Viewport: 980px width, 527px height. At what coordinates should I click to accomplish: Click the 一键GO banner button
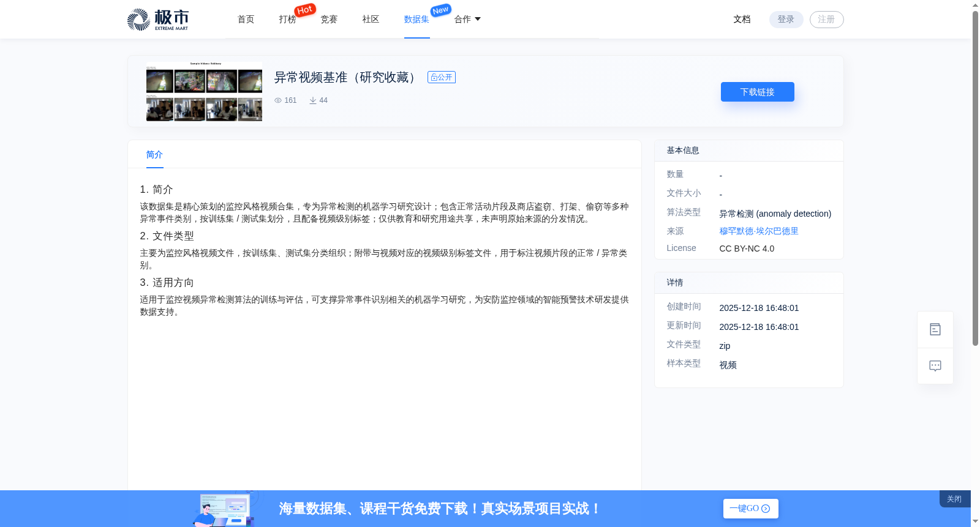click(x=750, y=509)
